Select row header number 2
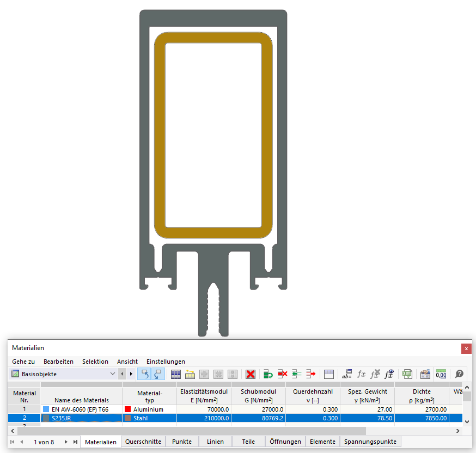 pos(25,418)
